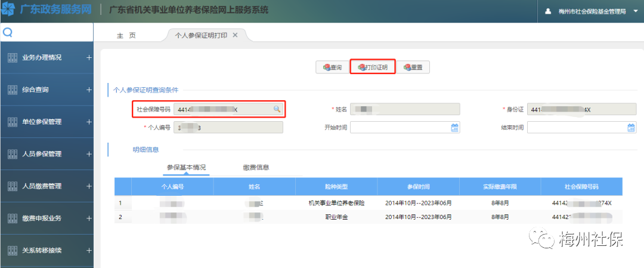
Task: Click the 社会保障号码 column header
Action: [x=581, y=187]
